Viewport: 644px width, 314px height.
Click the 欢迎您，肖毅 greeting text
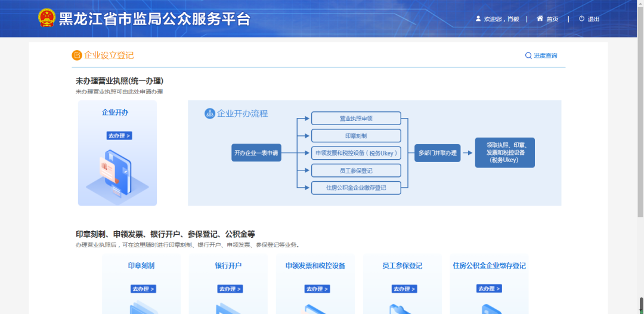(501, 19)
